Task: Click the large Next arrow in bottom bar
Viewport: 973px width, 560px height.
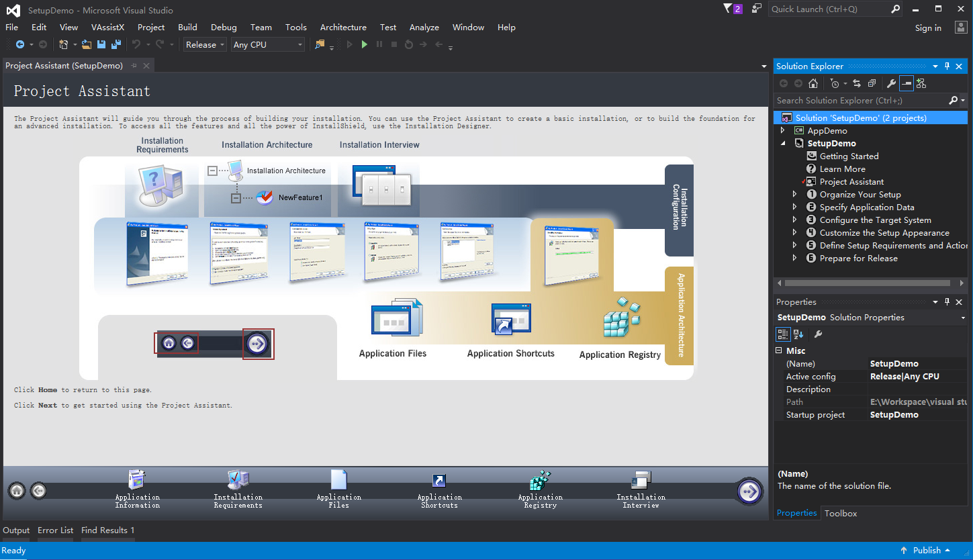Action: (749, 492)
